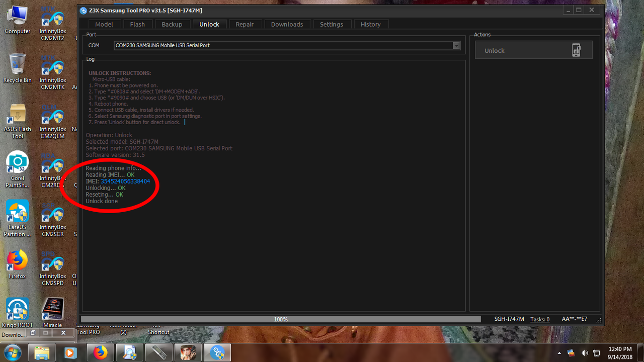The image size is (644, 362).
Task: Launch Kingo ROOT desktop shortcut
Action: pyautogui.click(x=18, y=313)
